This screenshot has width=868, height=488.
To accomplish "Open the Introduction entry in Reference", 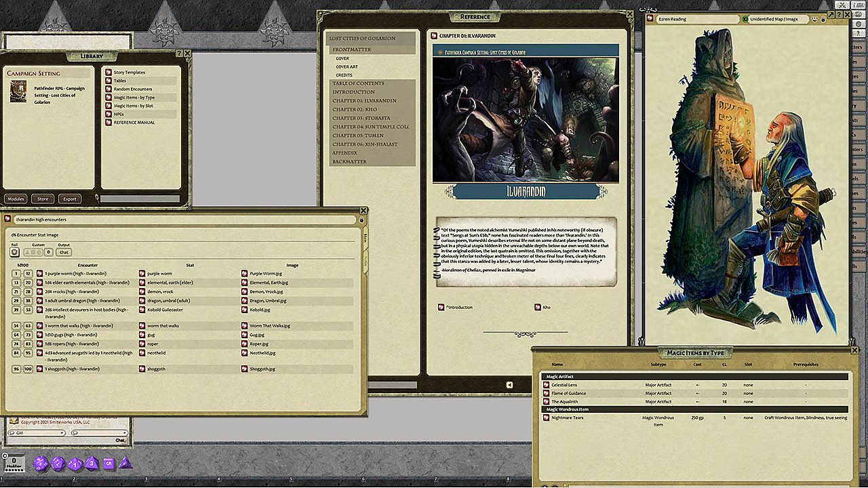I will click(353, 92).
